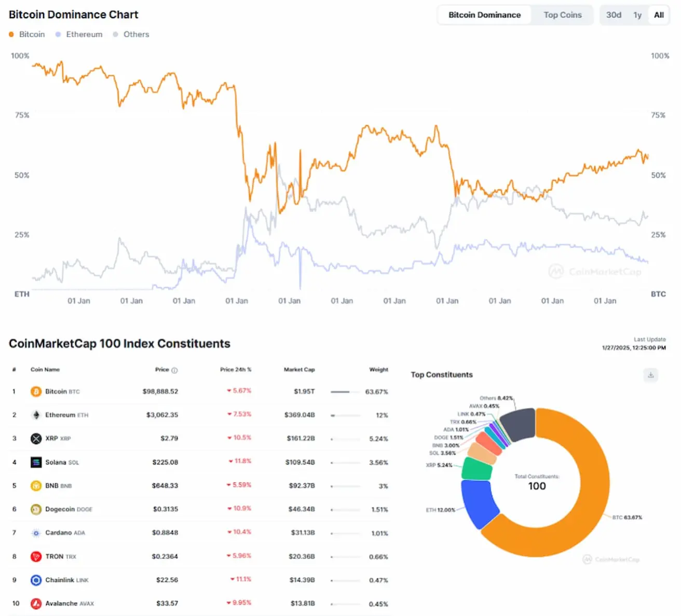Click the green XRP segment of the donut chart

point(476,468)
